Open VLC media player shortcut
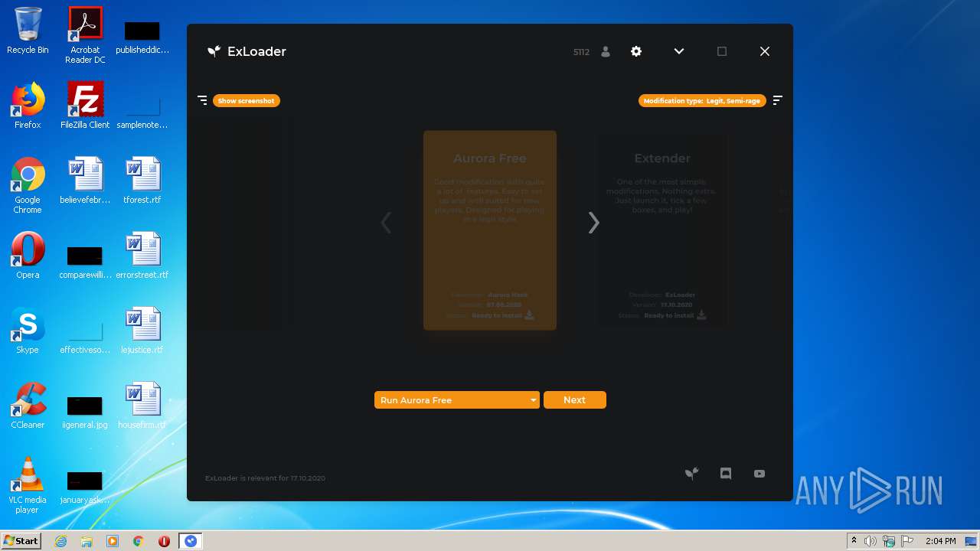 click(28, 485)
